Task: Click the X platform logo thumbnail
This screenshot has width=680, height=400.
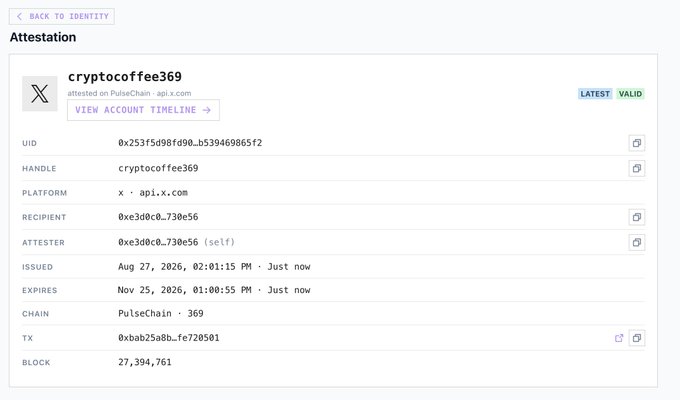Action: coord(40,94)
